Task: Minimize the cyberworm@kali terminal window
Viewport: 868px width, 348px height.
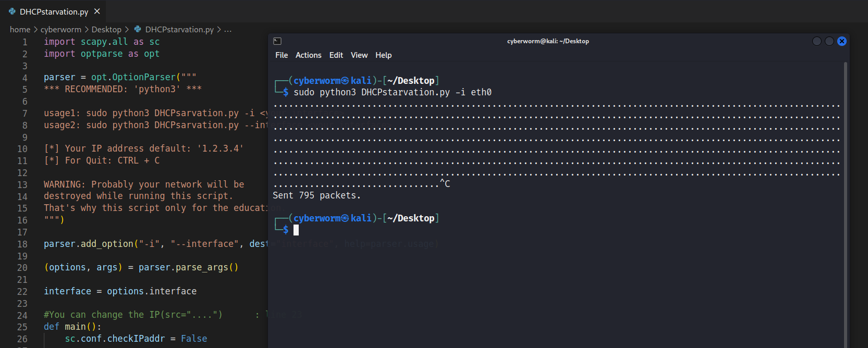Action: pos(817,41)
